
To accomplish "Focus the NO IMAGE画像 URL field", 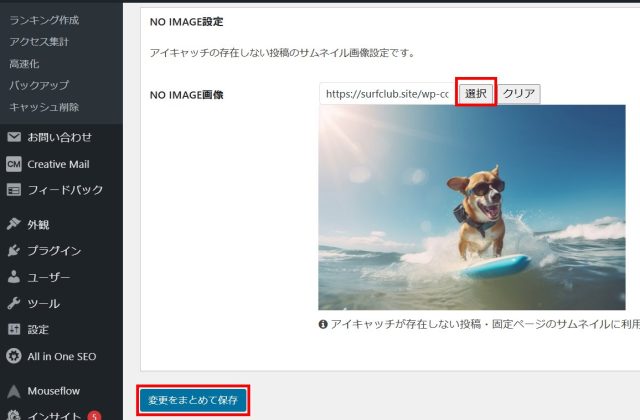I will coord(387,94).
